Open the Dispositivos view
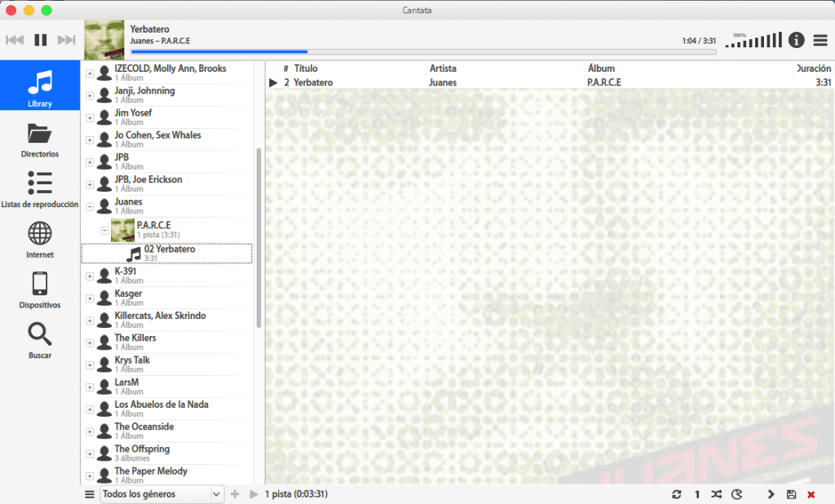 click(x=40, y=290)
